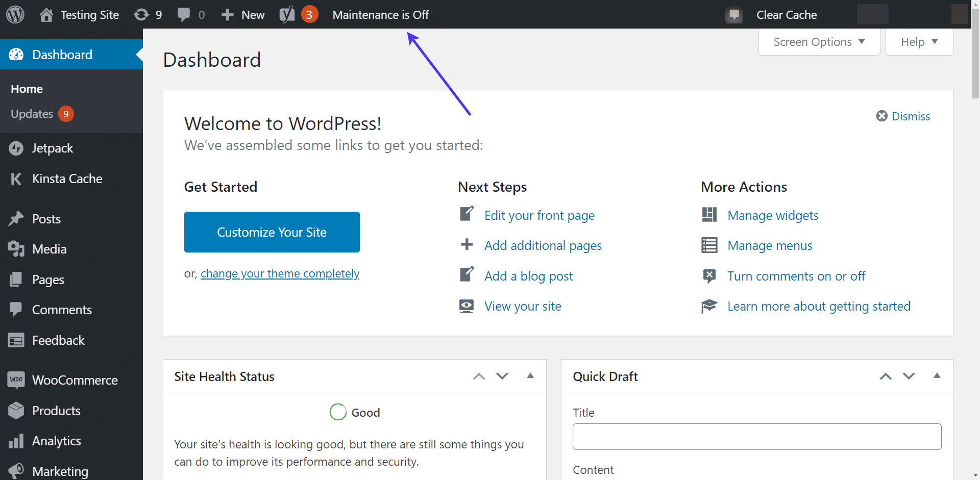
Task: Focus the Quick Draft Title field
Action: pyautogui.click(x=756, y=437)
